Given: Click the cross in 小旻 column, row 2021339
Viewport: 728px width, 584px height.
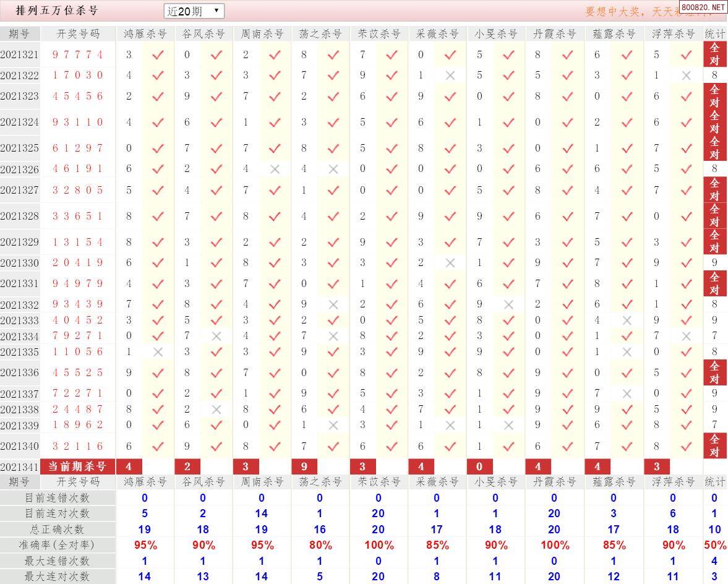Looking at the screenshot, I should (x=508, y=425).
